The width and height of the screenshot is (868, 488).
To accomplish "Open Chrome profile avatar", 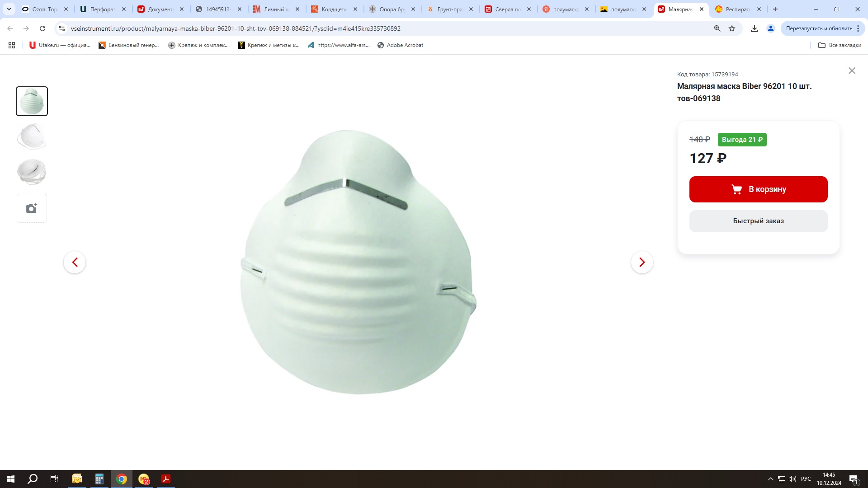I will coord(770,28).
